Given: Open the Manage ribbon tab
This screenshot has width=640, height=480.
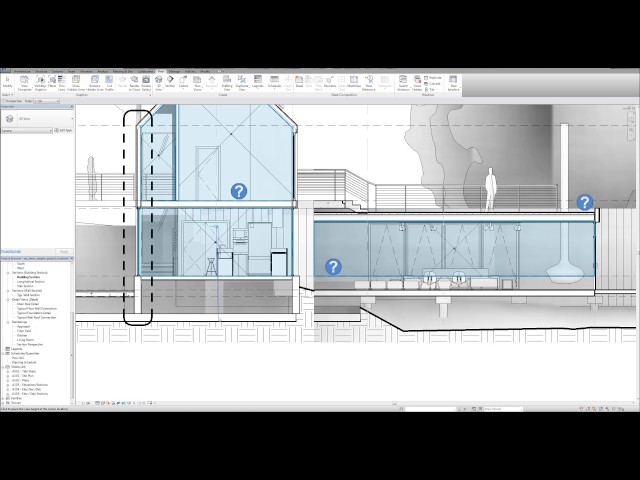Looking at the screenshot, I should coord(174,71).
